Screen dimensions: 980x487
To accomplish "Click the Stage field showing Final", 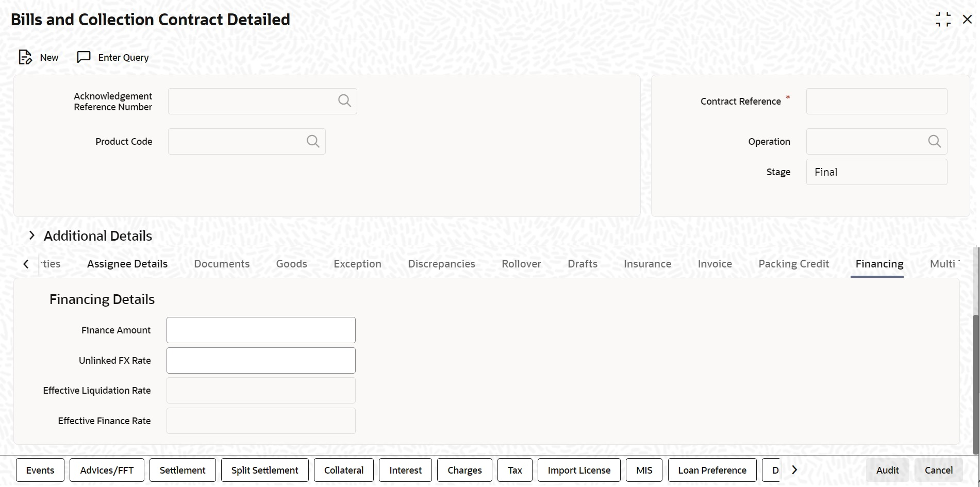I will [x=876, y=172].
